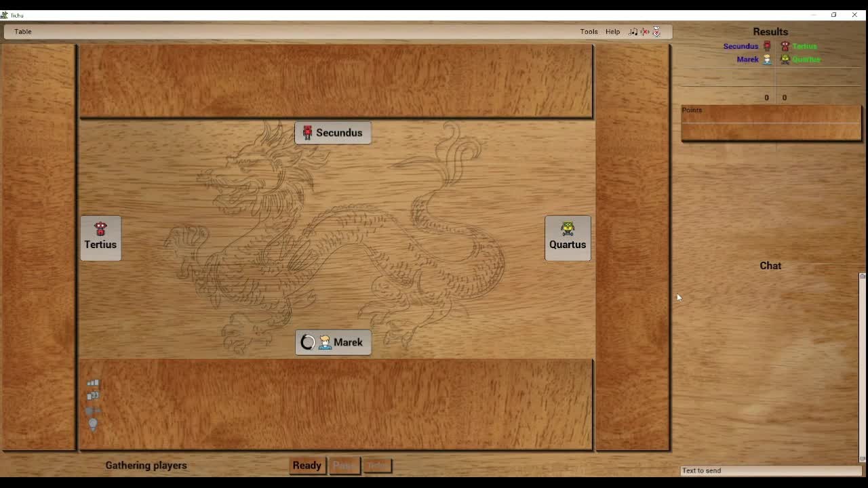Open the Help menu
Screen dimensions: 868x488
tap(612, 32)
